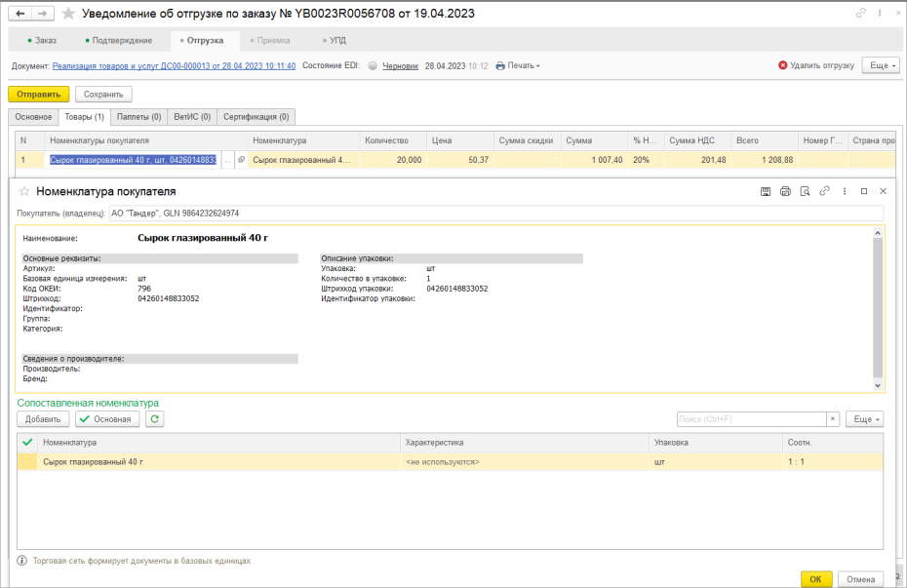
Task: Copy link with the chain icon in the nomenclature panel
Action: [x=824, y=191]
